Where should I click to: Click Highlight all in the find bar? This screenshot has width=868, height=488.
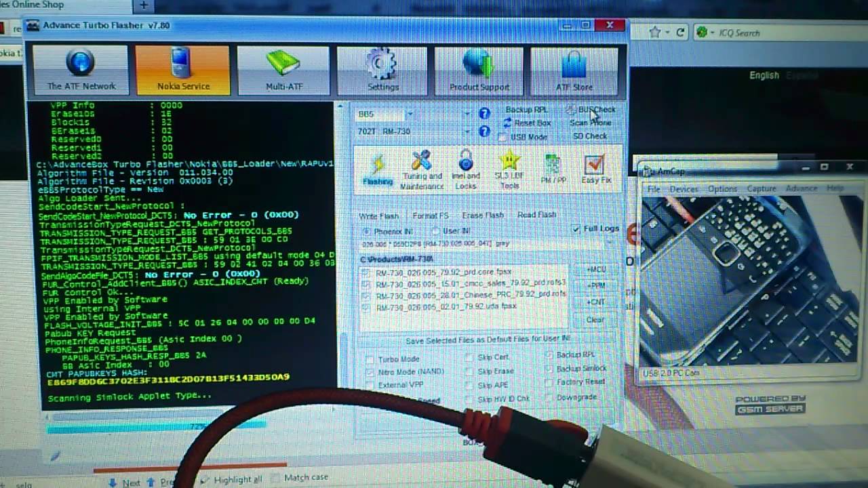pyautogui.click(x=231, y=480)
